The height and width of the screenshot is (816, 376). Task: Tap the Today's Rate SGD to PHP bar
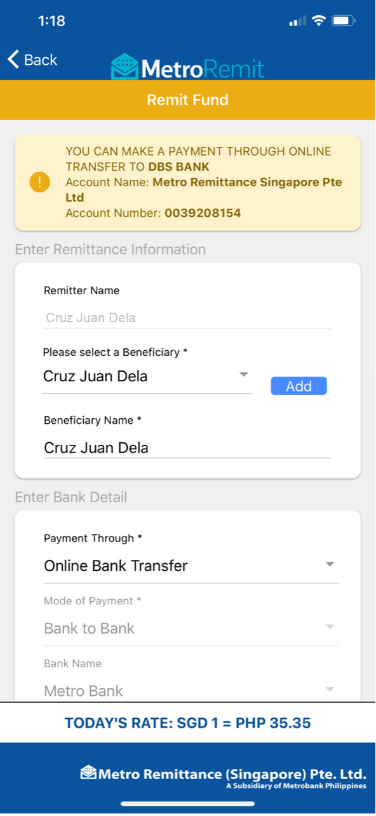188,723
